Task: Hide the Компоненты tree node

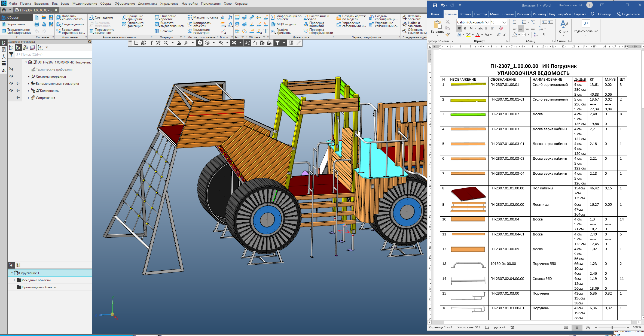Action: pos(11,90)
